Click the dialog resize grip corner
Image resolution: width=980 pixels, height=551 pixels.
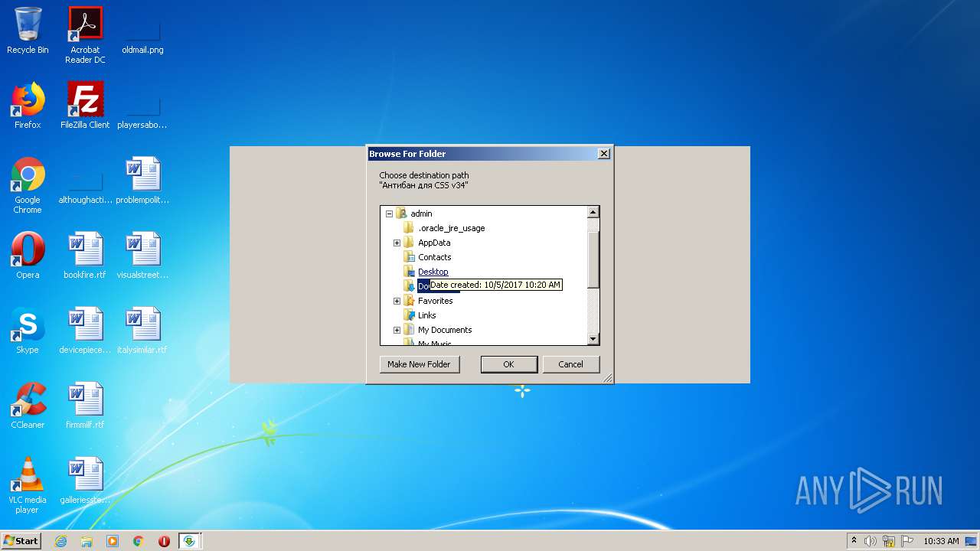[x=607, y=378]
